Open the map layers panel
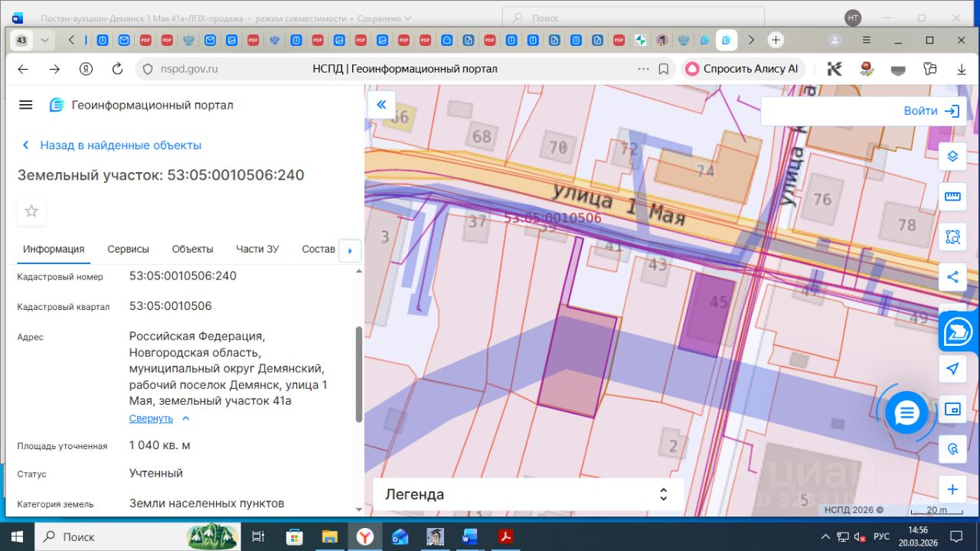 pyautogui.click(x=952, y=156)
